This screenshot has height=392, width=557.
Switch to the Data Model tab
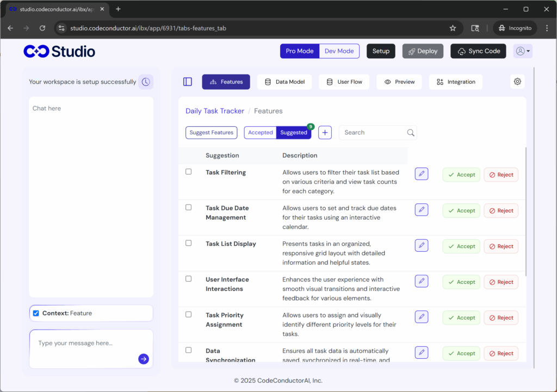[284, 82]
